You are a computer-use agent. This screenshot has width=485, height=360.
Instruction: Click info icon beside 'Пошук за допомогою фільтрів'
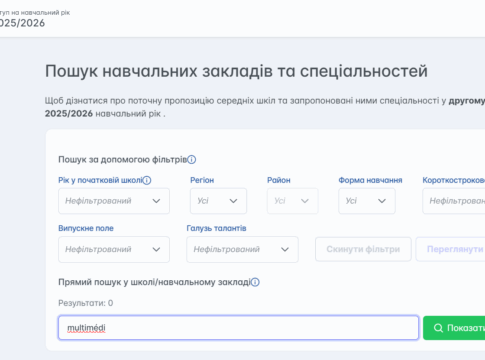192,160
